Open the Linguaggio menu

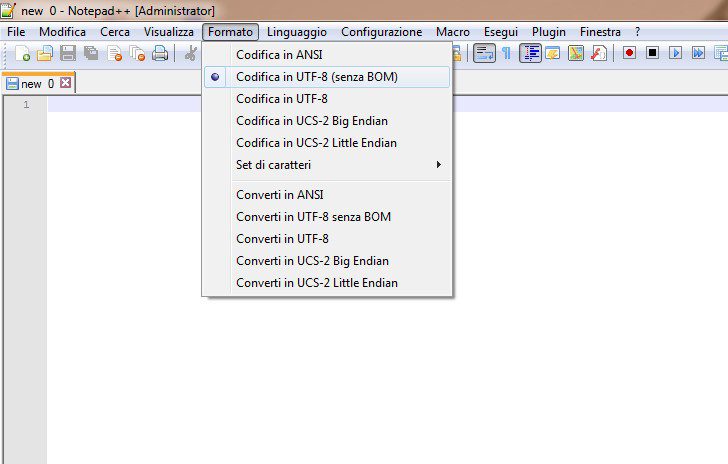pos(297,32)
